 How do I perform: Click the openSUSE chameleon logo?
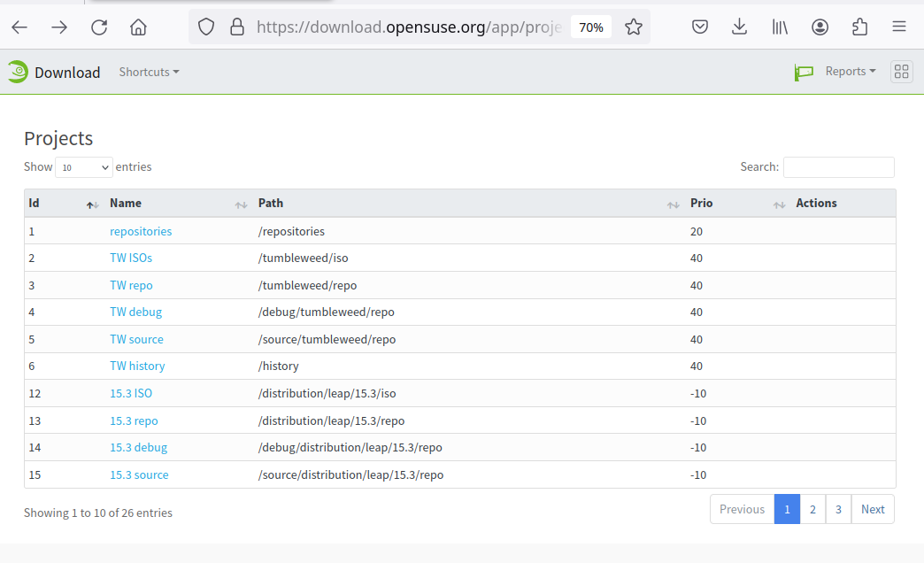point(18,72)
